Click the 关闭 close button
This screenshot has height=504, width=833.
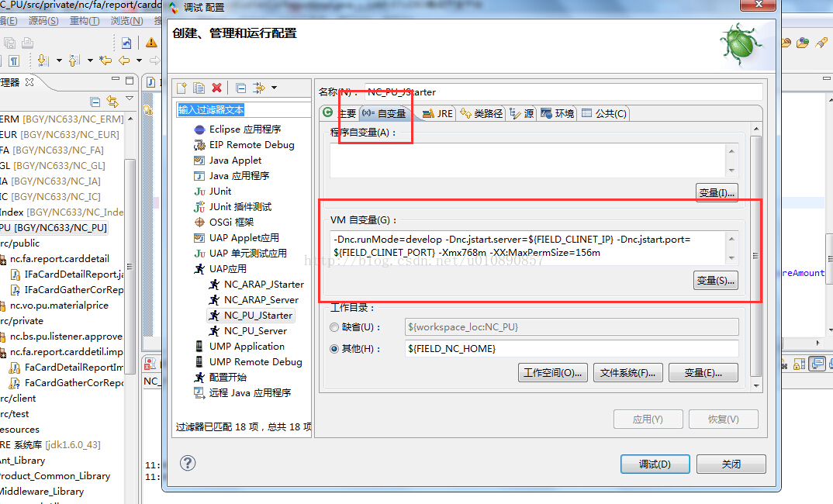point(731,464)
